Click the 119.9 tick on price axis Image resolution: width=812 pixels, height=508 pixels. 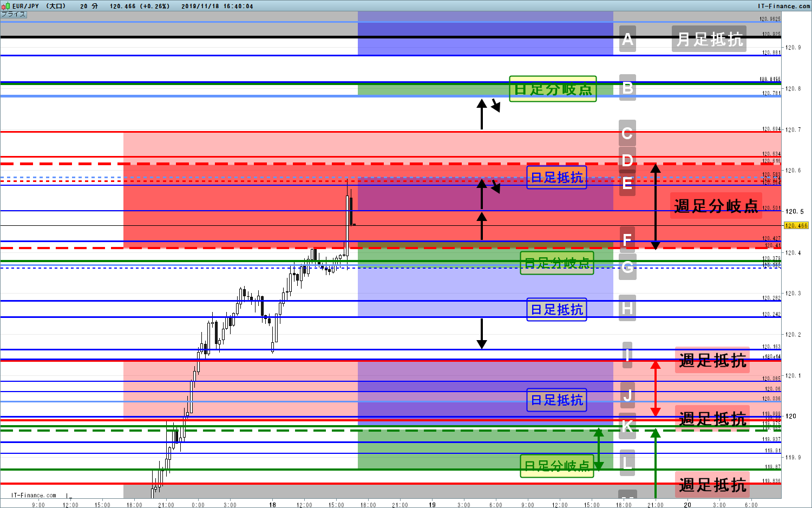coord(794,458)
